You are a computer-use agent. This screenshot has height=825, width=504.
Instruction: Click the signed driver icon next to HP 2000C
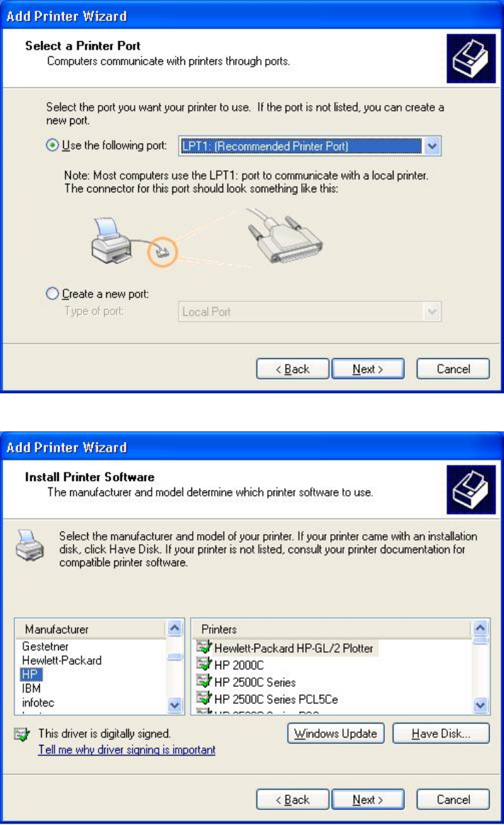[x=203, y=664]
